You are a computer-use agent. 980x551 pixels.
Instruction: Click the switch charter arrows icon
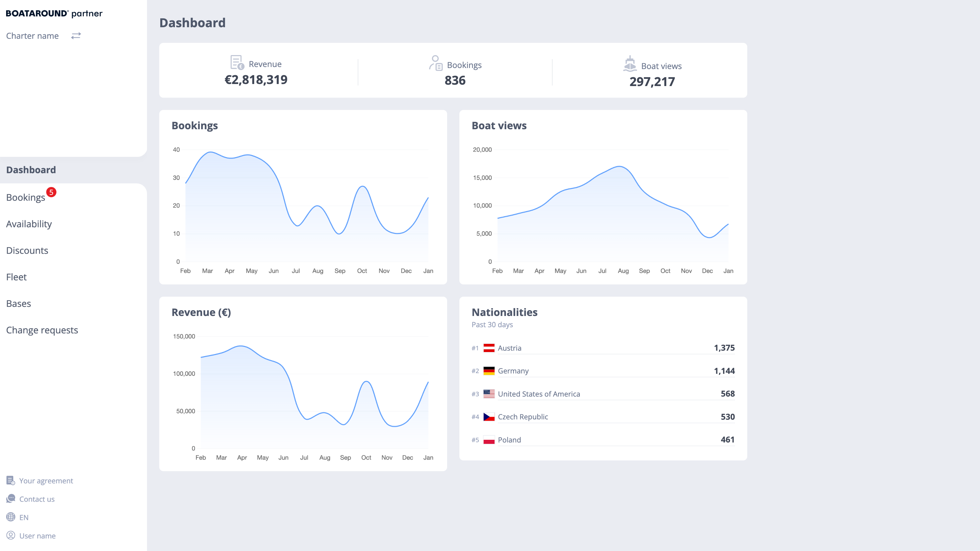click(x=76, y=36)
